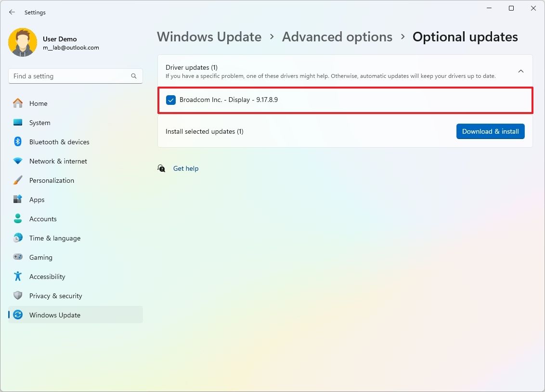Open the Apps settings section

37,200
